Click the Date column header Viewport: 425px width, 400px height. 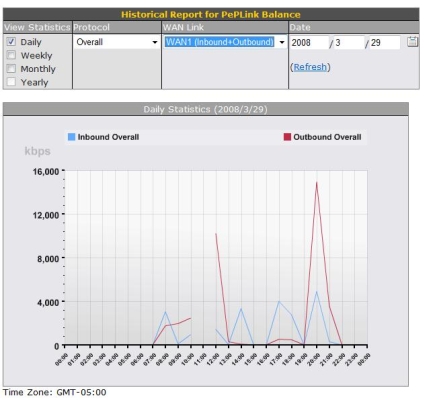[x=300, y=27]
